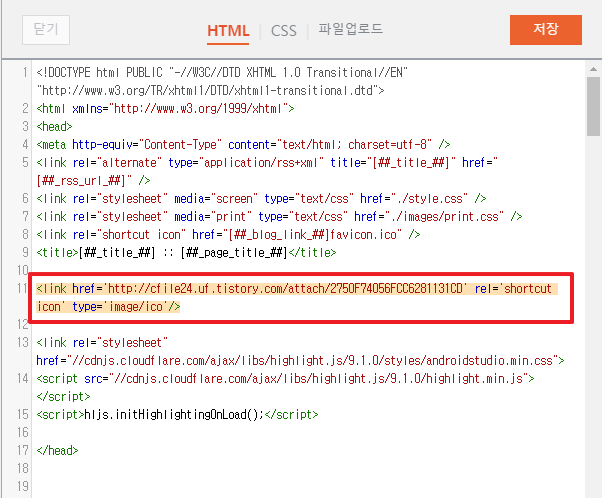Click the favicon.ico shortcut icon line
Image resolution: width=602 pixels, height=498 pixels.
228,235
